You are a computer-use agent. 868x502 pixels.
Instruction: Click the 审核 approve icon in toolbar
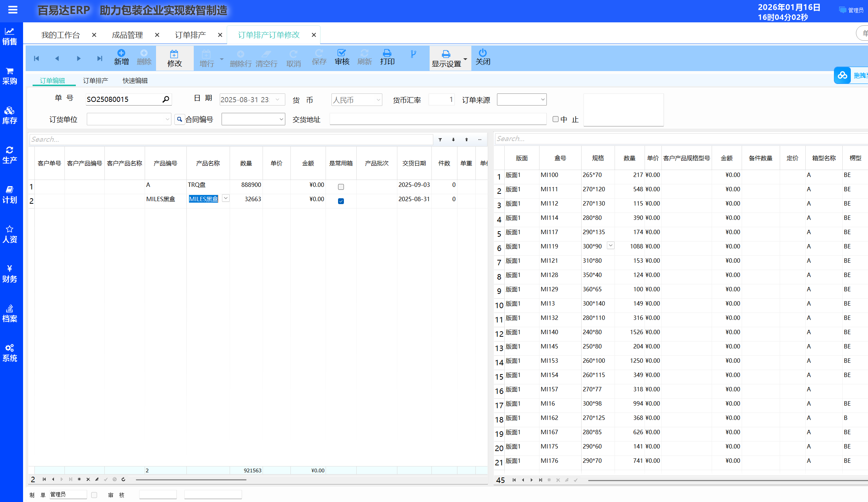click(342, 53)
